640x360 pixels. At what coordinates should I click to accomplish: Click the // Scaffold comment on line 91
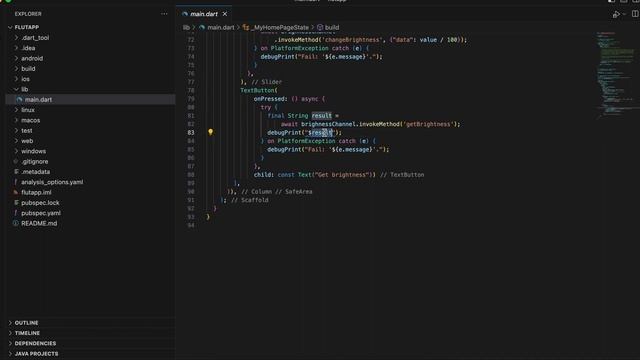pos(250,200)
